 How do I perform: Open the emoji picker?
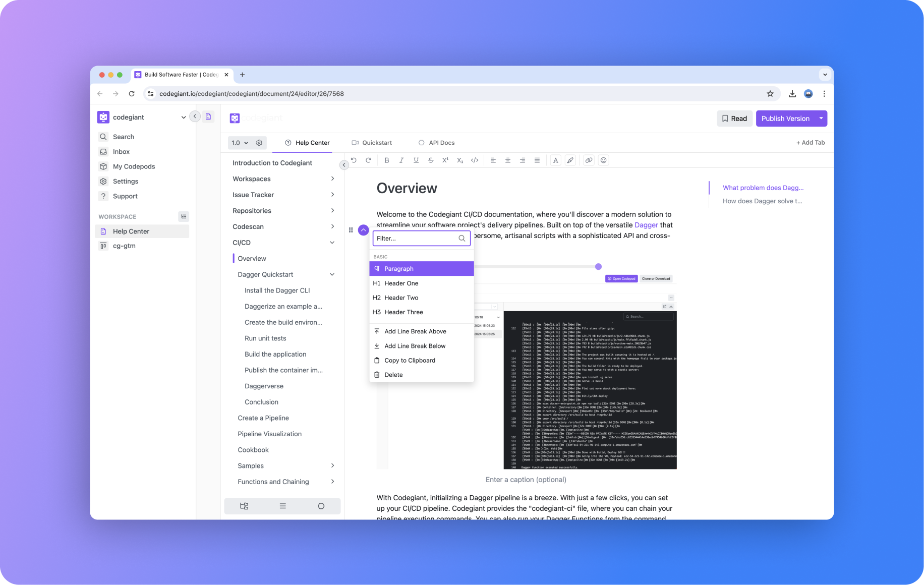[x=603, y=160]
